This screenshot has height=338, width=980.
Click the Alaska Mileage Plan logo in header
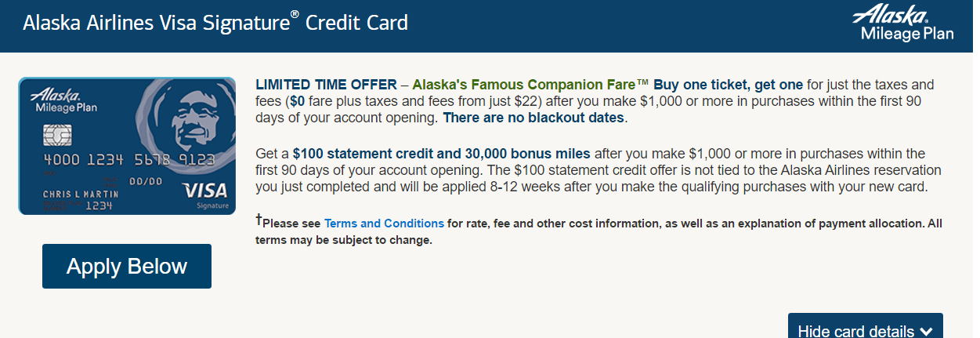coord(906,22)
